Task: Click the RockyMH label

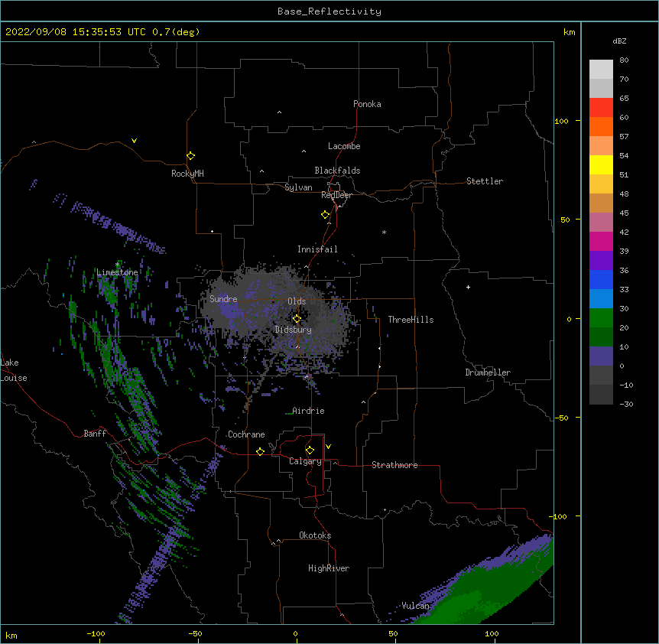Action: point(187,174)
